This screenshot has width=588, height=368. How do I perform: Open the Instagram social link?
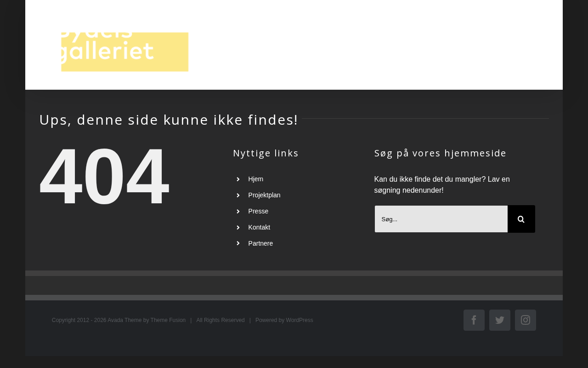tap(525, 320)
